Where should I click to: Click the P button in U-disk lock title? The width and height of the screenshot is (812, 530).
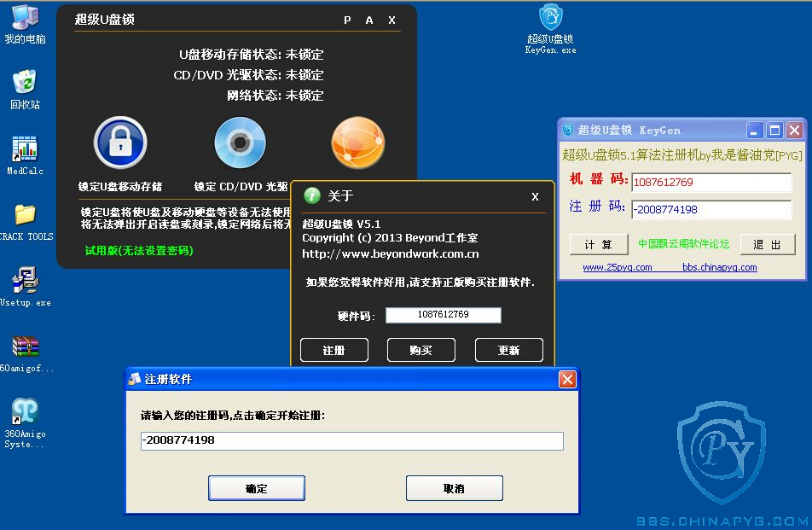(x=347, y=20)
